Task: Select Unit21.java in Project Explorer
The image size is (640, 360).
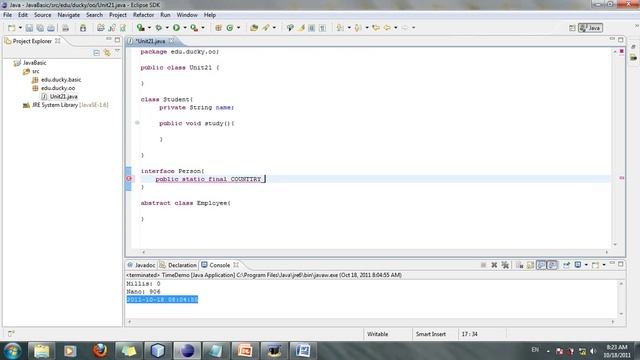Action: pyautogui.click(x=60, y=97)
